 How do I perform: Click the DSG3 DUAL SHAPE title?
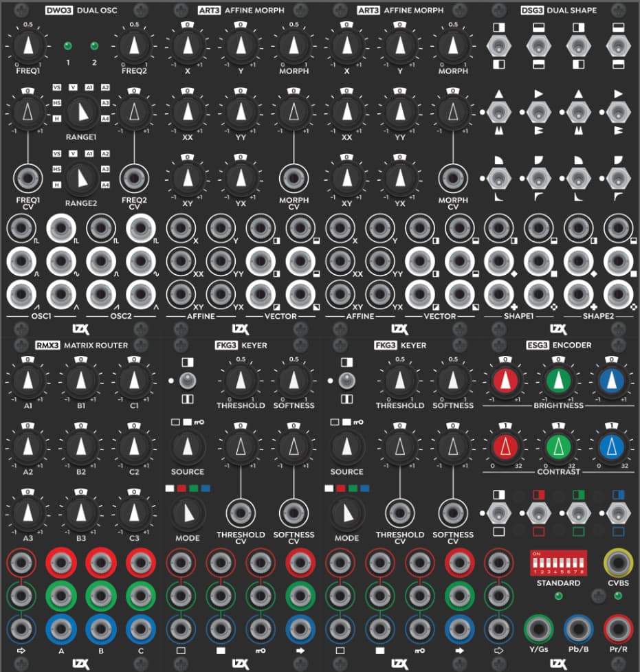[x=559, y=10]
